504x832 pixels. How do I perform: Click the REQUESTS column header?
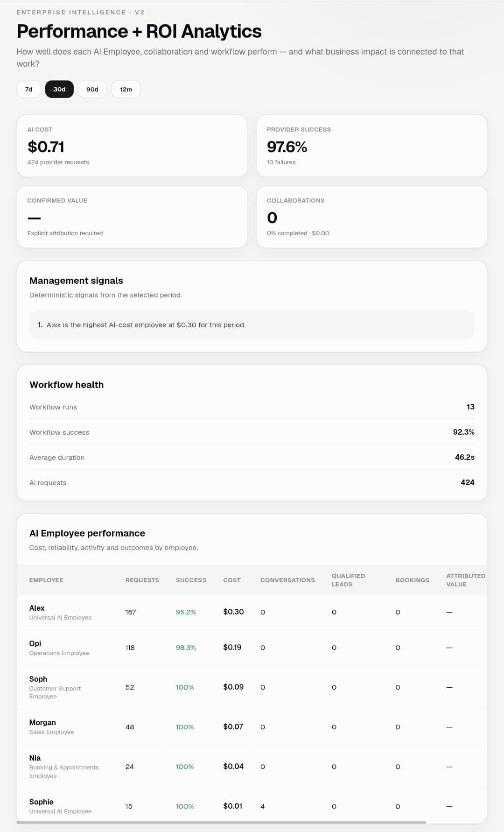(x=142, y=580)
